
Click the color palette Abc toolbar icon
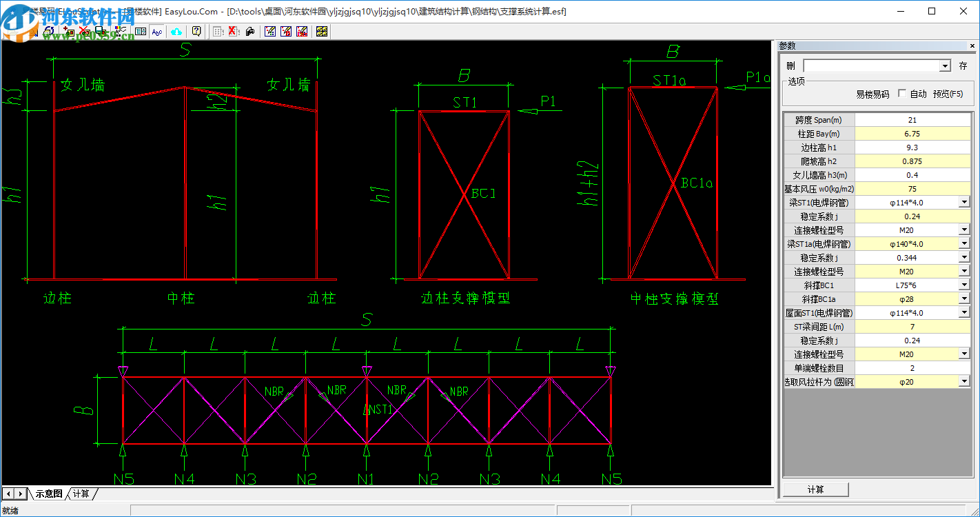point(121,31)
